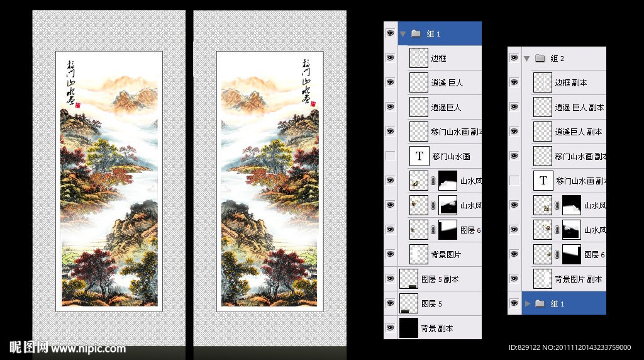The height and width of the screenshot is (360, 644).
Task: Select the 背景图片 副本 layer name
Action: (579, 279)
